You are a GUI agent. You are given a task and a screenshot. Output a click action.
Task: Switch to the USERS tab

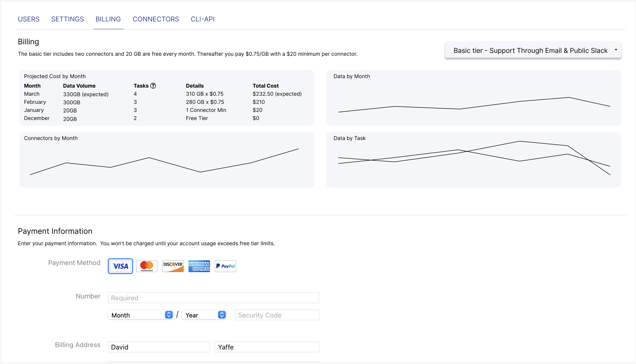(28, 19)
